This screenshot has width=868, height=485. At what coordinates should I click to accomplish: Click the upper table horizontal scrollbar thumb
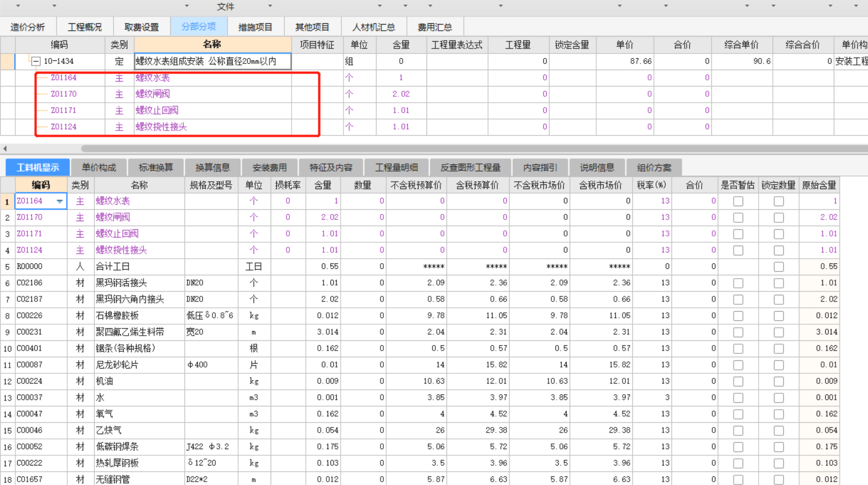tap(474, 149)
